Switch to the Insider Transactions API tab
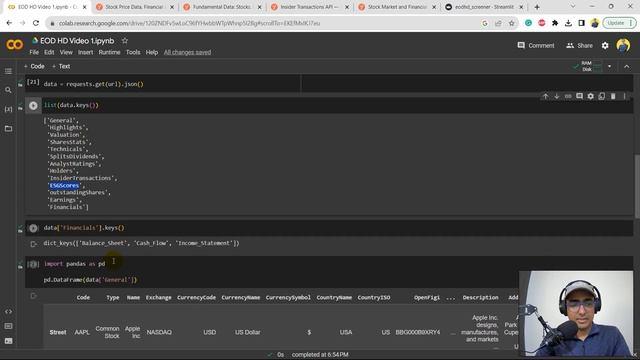 pos(309,7)
